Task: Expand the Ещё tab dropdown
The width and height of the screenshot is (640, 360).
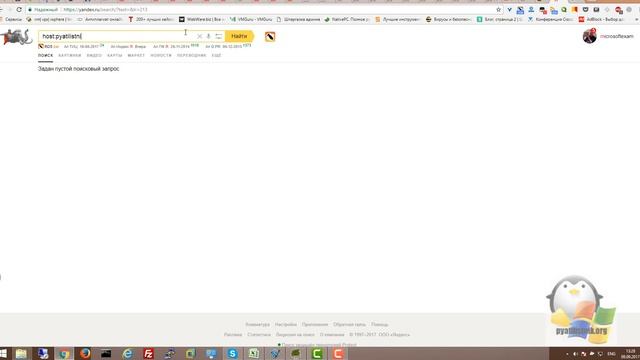Action: (x=216, y=55)
